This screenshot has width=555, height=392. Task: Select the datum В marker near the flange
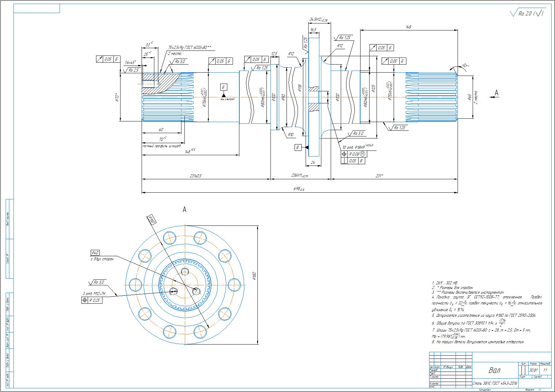(298, 147)
